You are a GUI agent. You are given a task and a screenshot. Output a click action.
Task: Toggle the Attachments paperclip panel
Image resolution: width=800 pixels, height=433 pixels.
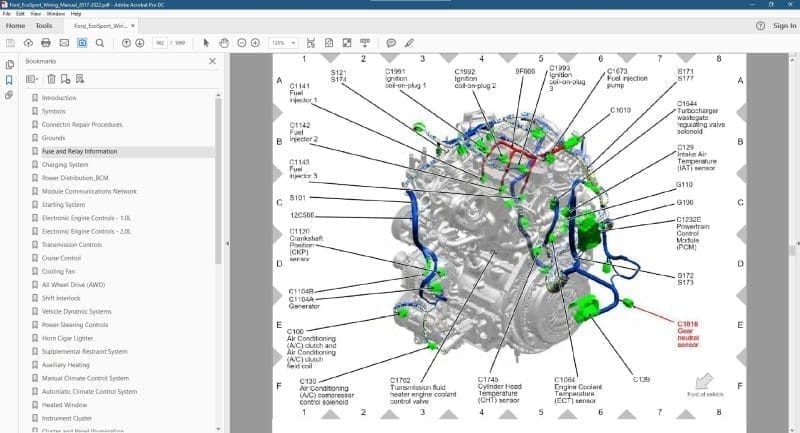click(9, 95)
